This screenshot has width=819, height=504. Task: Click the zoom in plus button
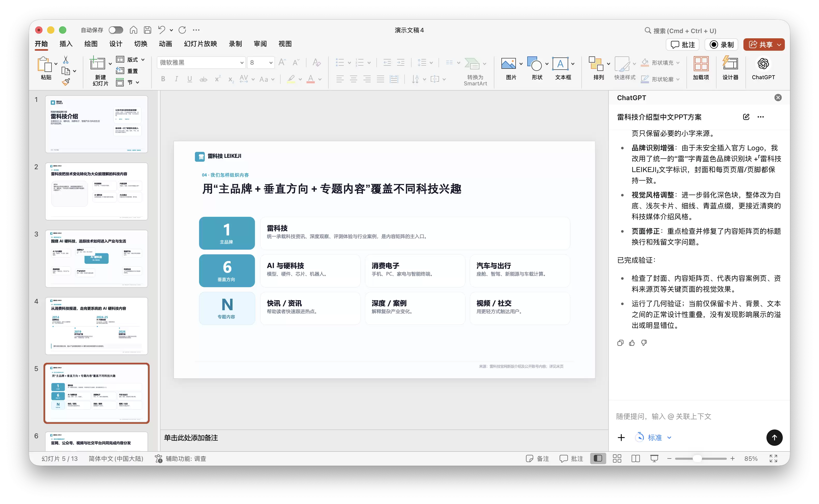click(x=732, y=458)
